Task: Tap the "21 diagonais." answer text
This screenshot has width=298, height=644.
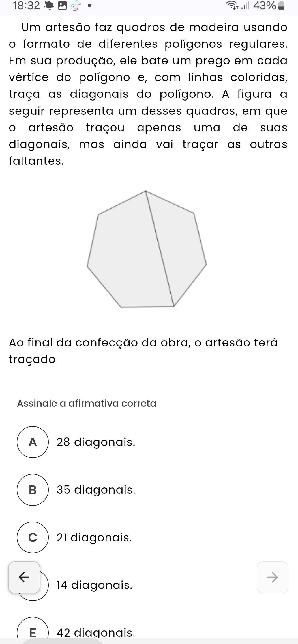Action: click(94, 537)
